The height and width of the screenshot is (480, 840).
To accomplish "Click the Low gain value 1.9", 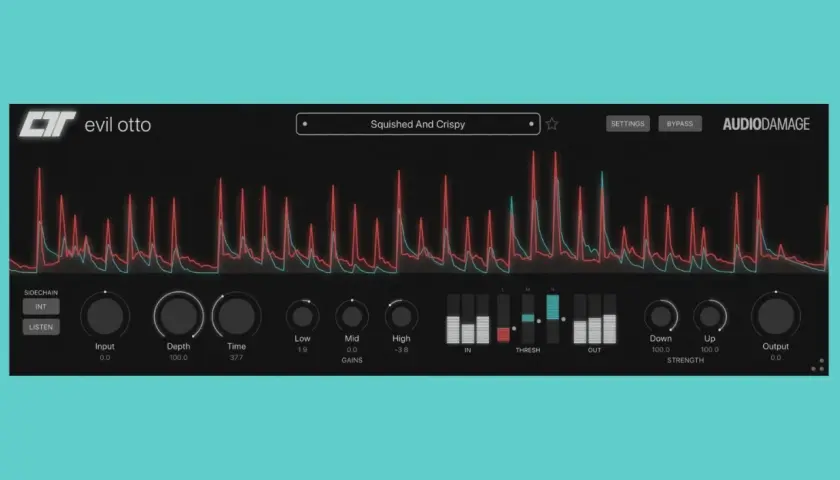I will click(x=302, y=350).
